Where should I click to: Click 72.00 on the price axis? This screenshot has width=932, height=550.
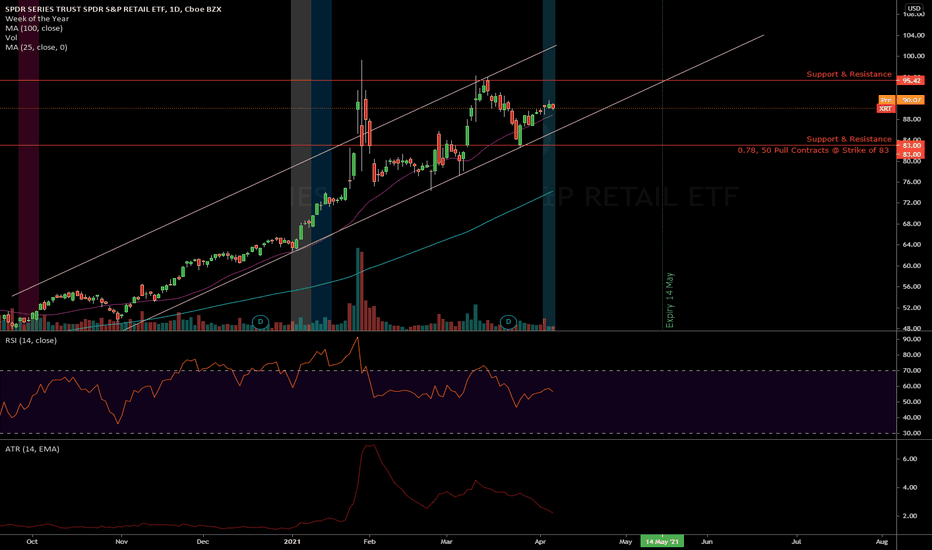tap(912, 203)
